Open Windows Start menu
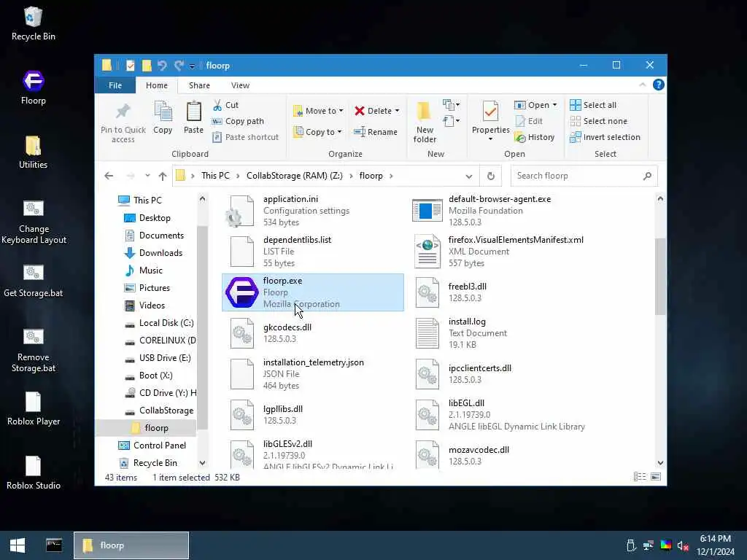Screen dimensions: 747x560 pyautogui.click(x=18, y=545)
